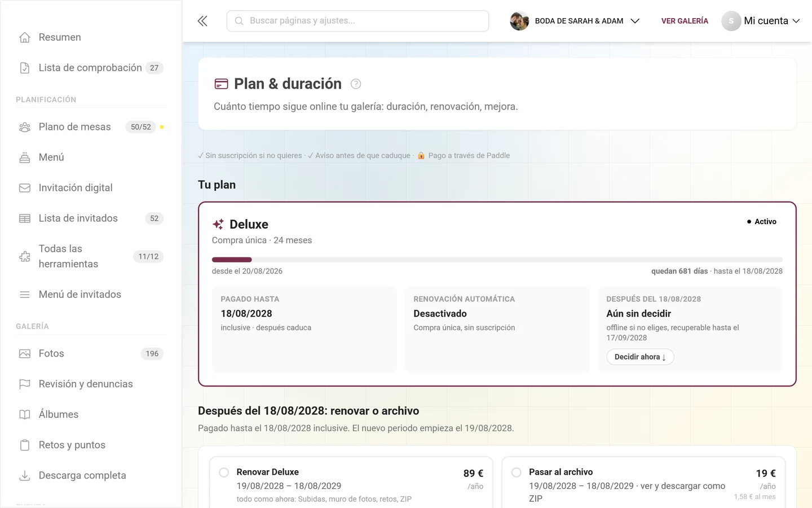812x508 pixels.
Task: Click the Fotos count badge 196
Action: (x=152, y=354)
